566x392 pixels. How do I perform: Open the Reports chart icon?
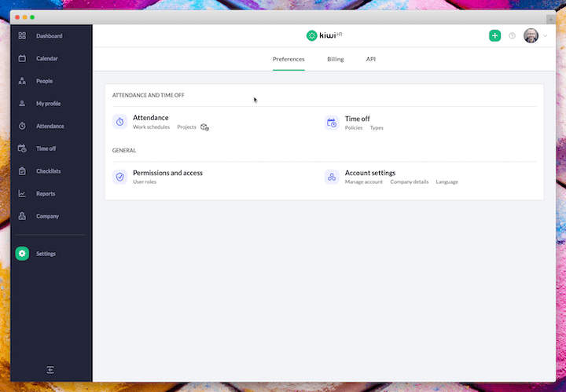[x=22, y=194]
